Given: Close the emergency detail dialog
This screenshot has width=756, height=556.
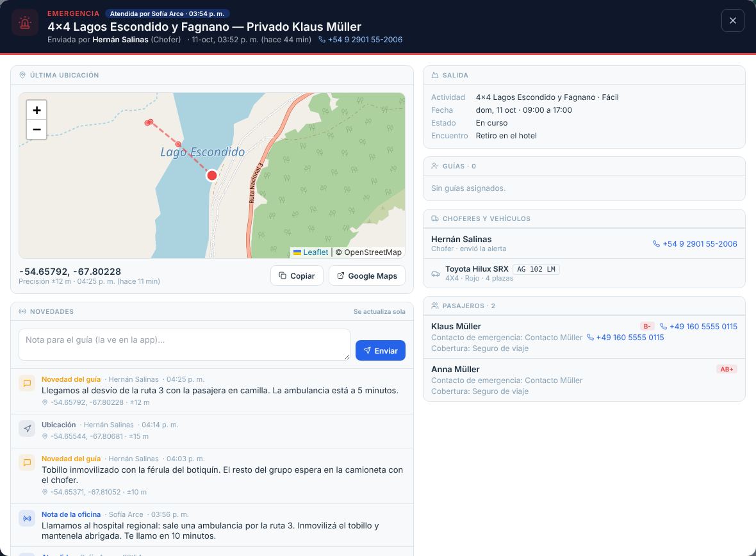Looking at the screenshot, I should pos(733,20).
